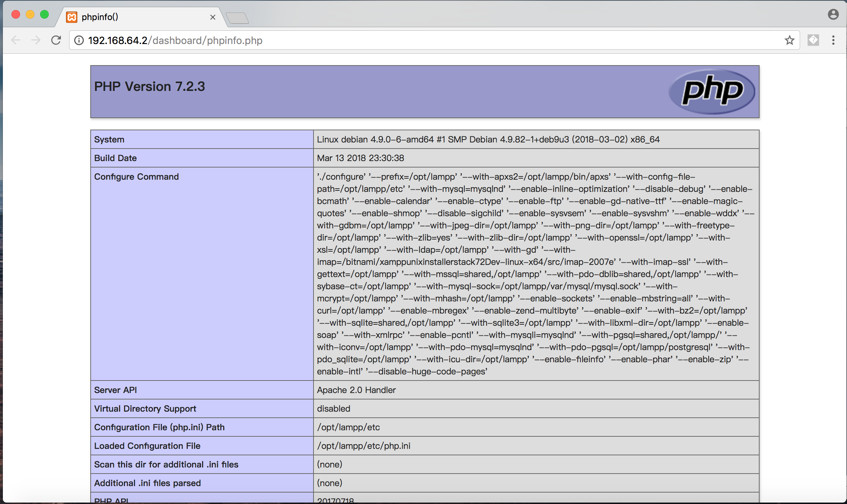Open the user profile icon
847x504 pixels.
pyautogui.click(x=833, y=14)
